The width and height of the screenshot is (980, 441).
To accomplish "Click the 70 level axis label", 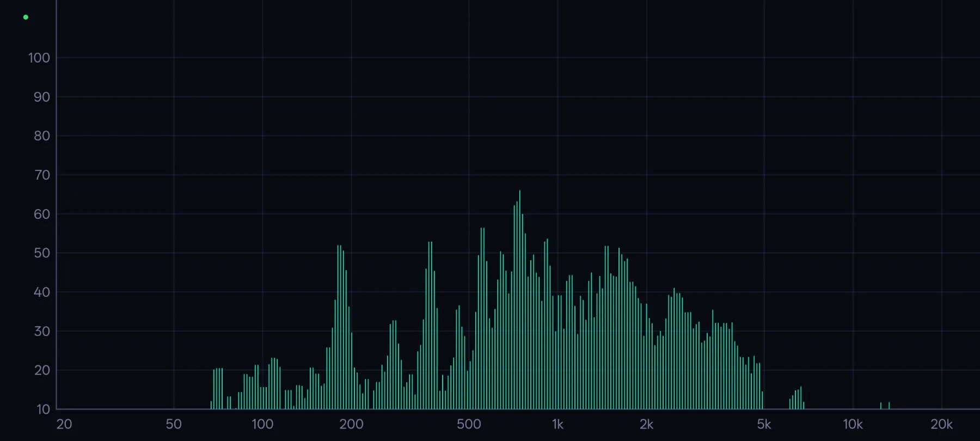I will (42, 175).
